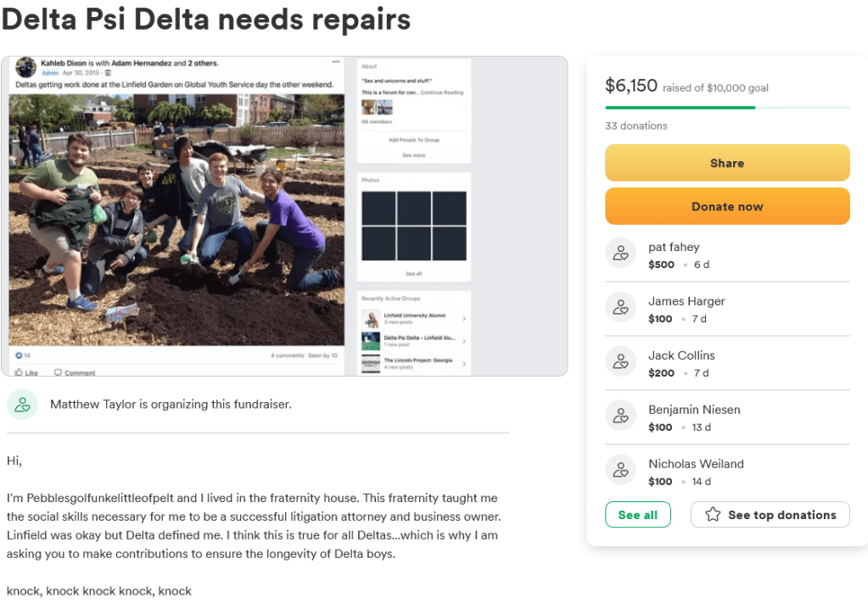Click the Jack Collins donor avatar icon

coord(621,362)
